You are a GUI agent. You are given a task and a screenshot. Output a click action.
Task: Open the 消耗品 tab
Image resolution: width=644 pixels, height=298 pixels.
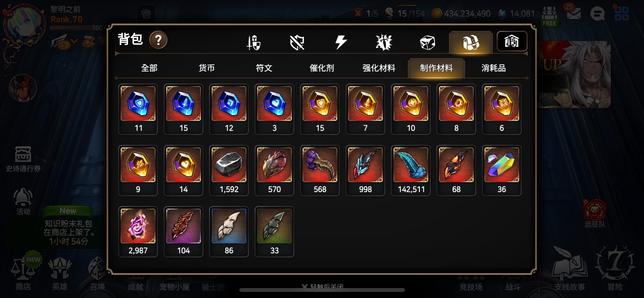pos(493,68)
